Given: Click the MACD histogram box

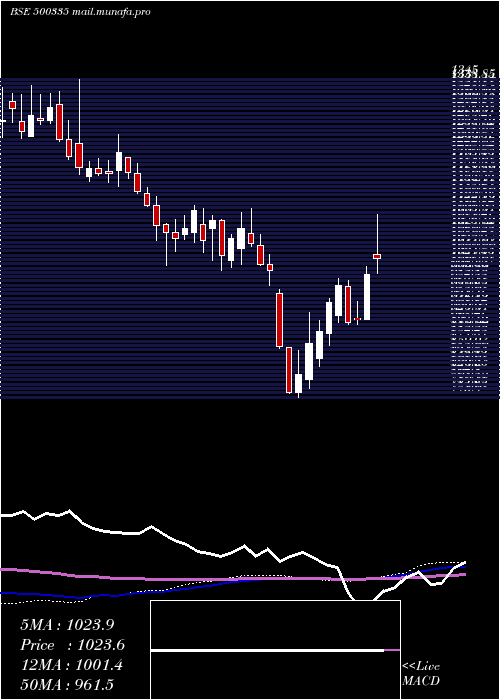Looking at the screenshot, I should (275, 650).
